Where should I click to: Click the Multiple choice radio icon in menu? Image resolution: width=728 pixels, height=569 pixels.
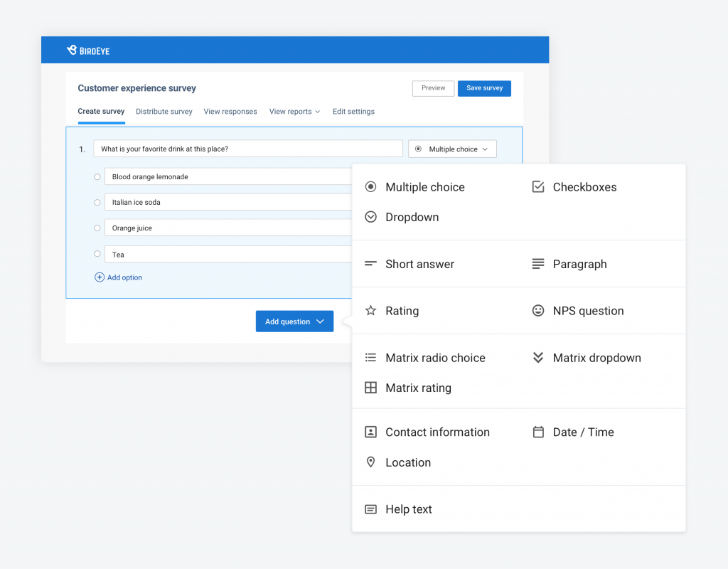[370, 187]
